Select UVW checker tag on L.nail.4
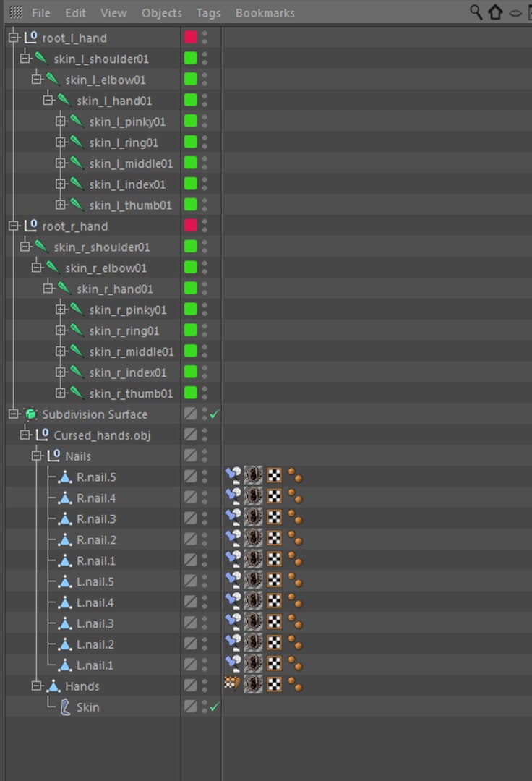This screenshot has width=532, height=781. tap(274, 601)
